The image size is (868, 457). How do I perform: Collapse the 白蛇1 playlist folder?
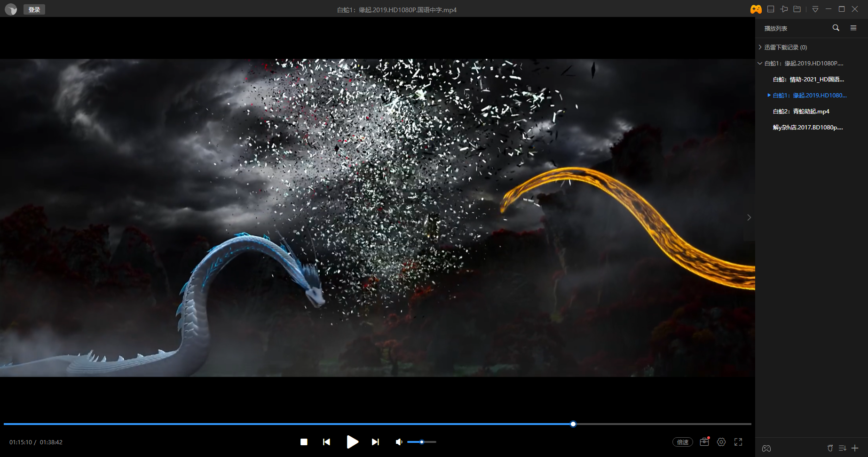click(760, 64)
